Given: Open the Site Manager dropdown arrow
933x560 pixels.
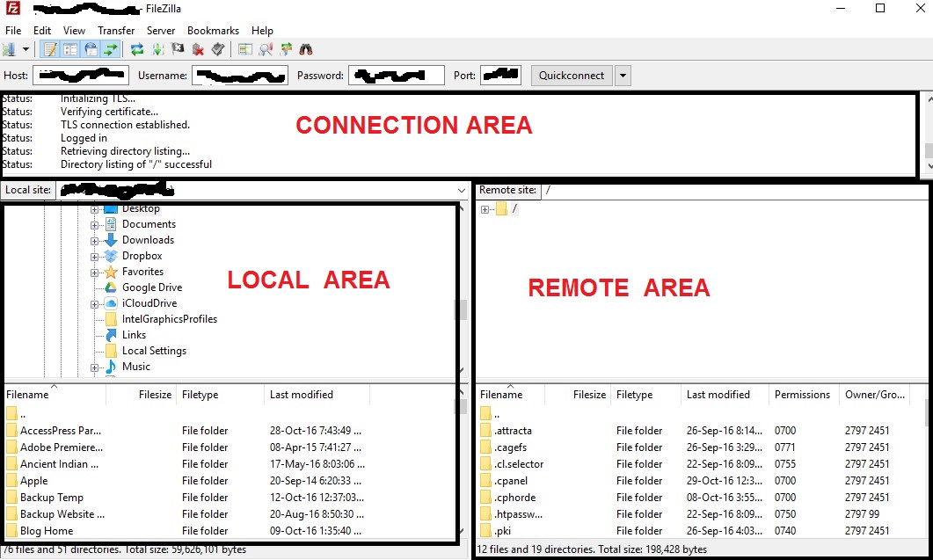Looking at the screenshot, I should click(26, 49).
